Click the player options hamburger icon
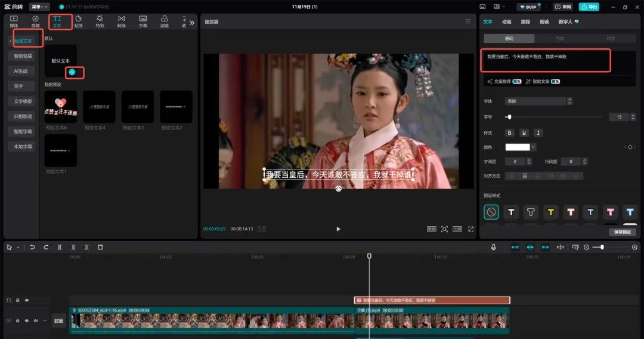 467,21
